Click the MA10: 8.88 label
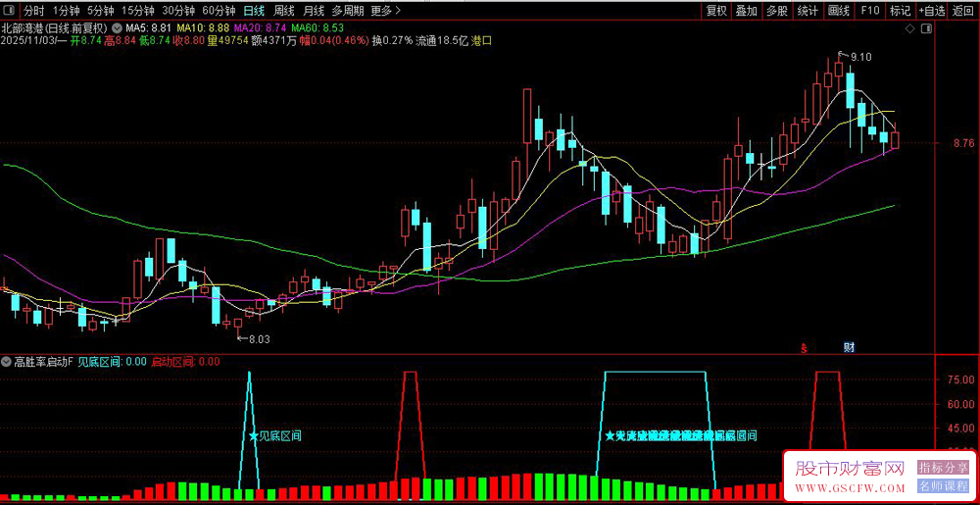The width and height of the screenshot is (980, 505). [x=203, y=28]
